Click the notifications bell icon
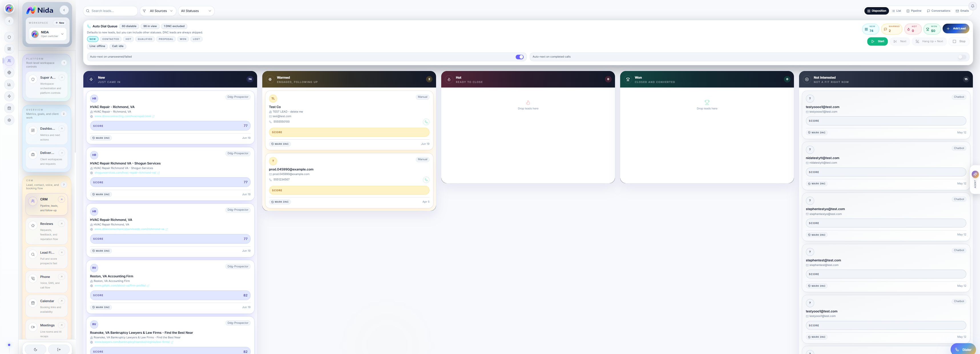Image resolution: width=980 pixels, height=354 pixels. coord(972,6)
